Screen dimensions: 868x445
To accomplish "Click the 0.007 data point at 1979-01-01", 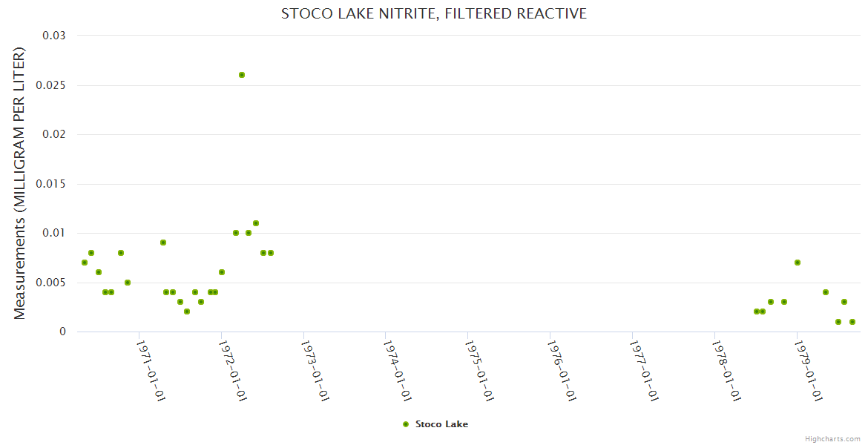I will click(x=798, y=263).
